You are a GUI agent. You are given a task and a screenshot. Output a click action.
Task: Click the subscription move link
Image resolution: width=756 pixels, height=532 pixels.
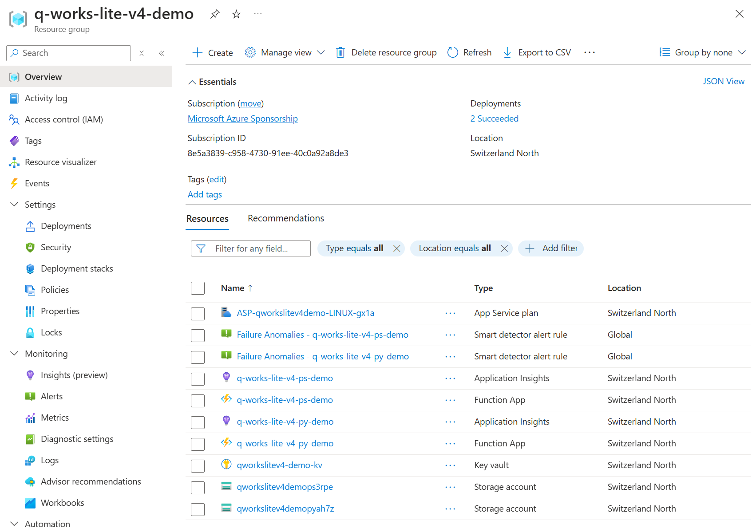[251, 103]
